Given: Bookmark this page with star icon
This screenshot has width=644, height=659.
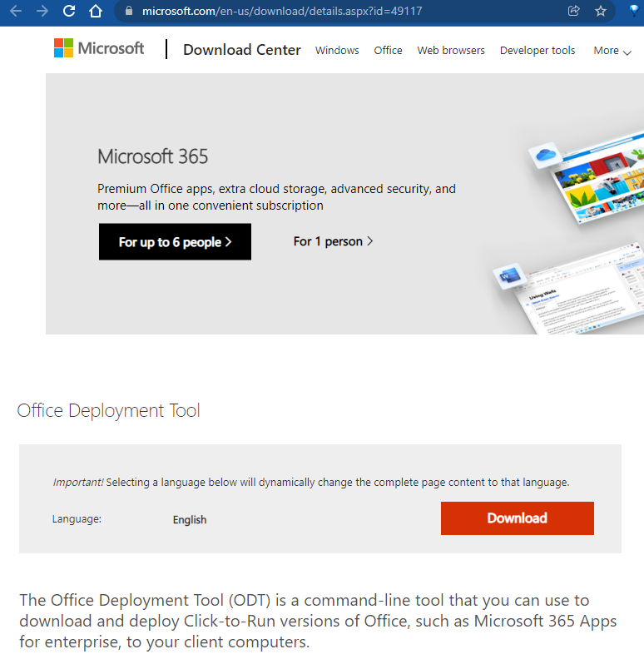Looking at the screenshot, I should [601, 11].
